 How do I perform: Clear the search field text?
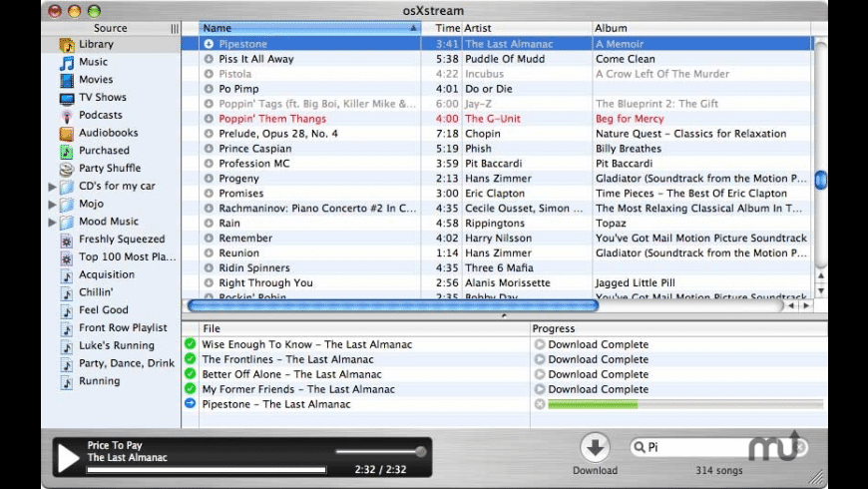(x=800, y=447)
